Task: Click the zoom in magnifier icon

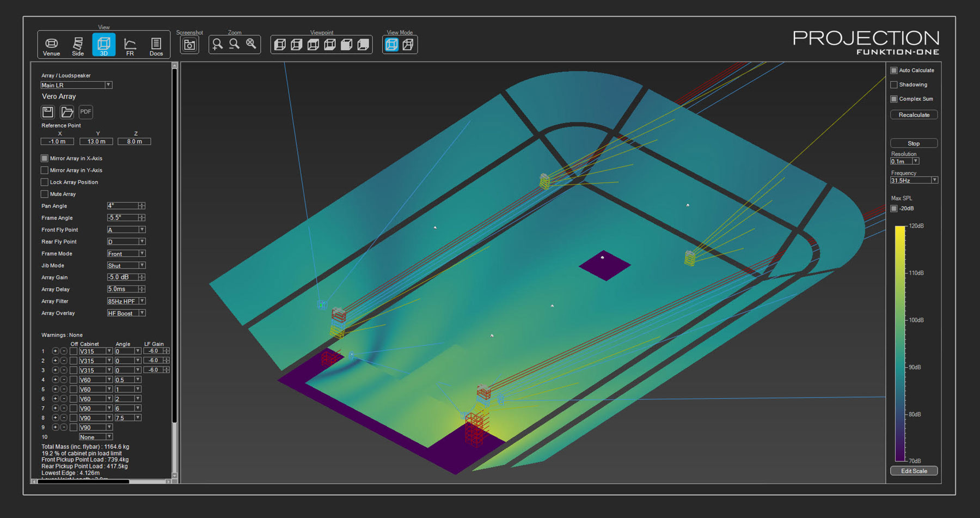Action: tap(218, 44)
